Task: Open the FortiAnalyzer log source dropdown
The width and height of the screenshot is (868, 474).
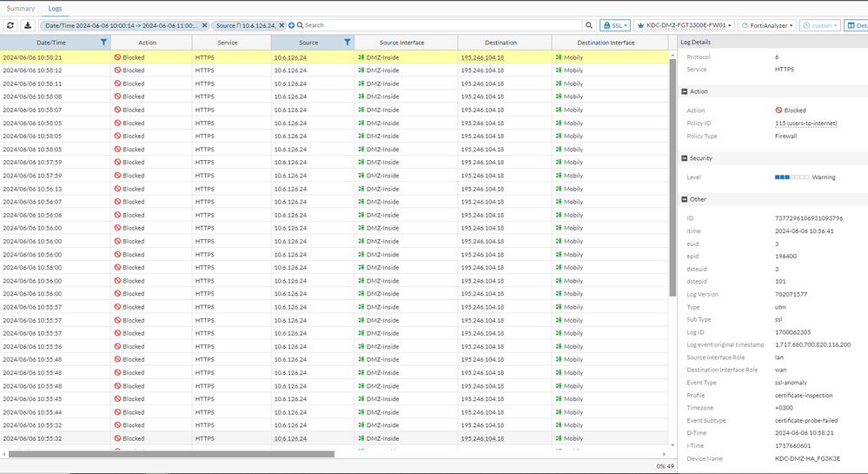Action: coord(765,26)
